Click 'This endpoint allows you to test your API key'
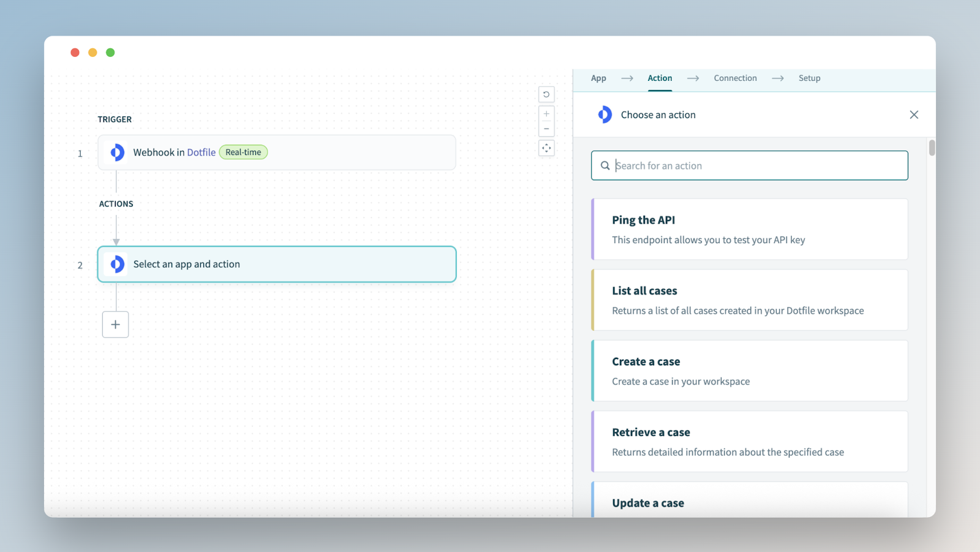Image resolution: width=980 pixels, height=552 pixels. 708,240
